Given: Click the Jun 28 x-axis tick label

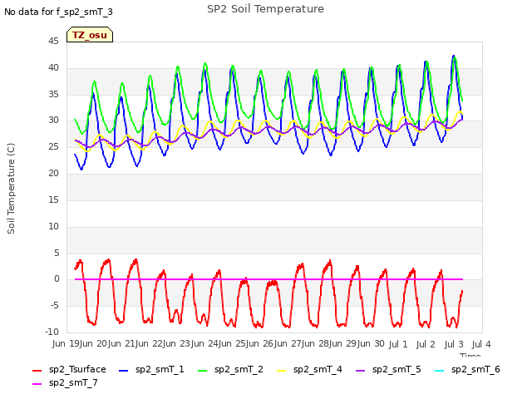Looking at the screenshot, I should (x=316, y=343).
